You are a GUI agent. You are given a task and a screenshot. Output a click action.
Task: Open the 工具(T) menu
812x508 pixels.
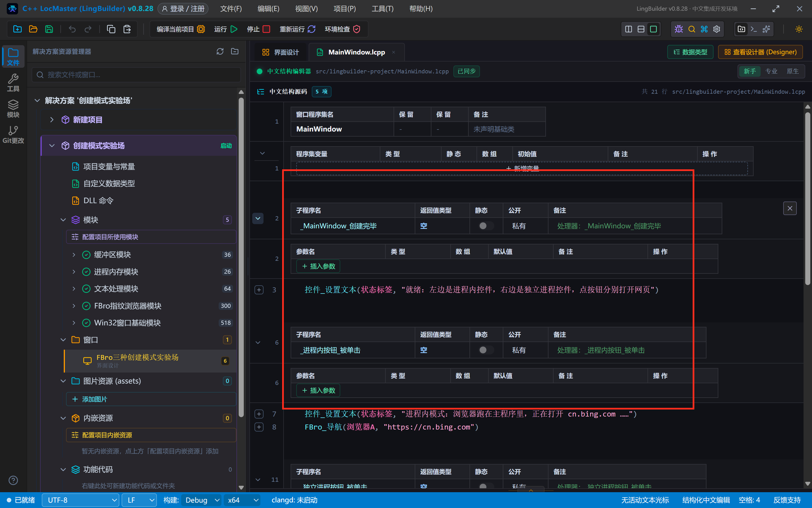pos(382,9)
